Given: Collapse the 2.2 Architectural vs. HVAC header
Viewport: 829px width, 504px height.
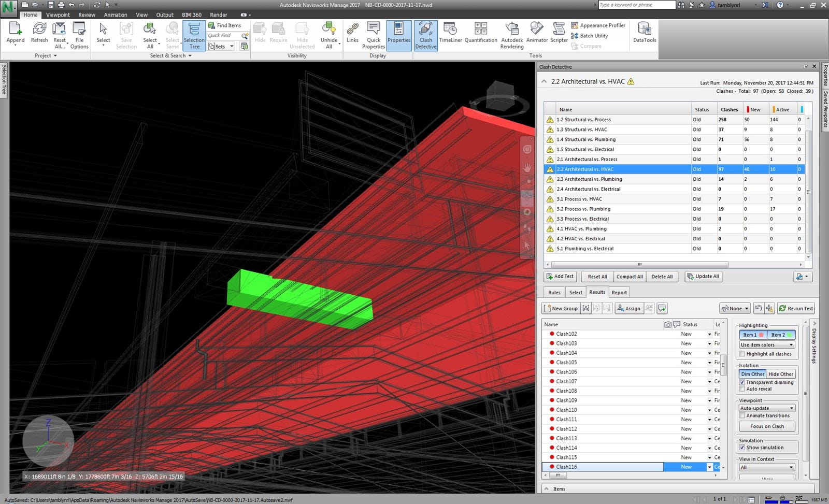Looking at the screenshot, I should (x=544, y=81).
